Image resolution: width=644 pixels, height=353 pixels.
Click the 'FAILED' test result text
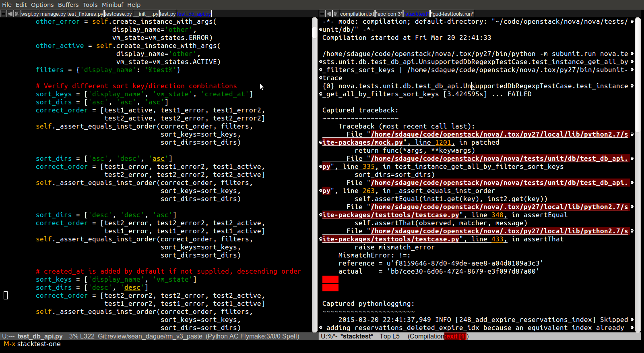tap(519, 94)
